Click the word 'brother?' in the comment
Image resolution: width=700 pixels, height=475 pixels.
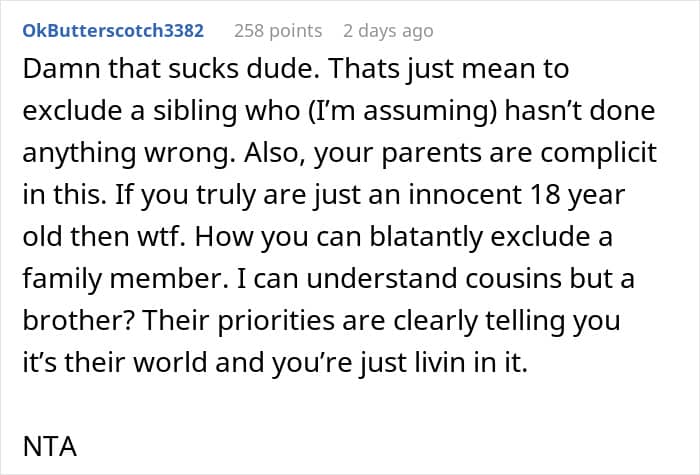79,321
